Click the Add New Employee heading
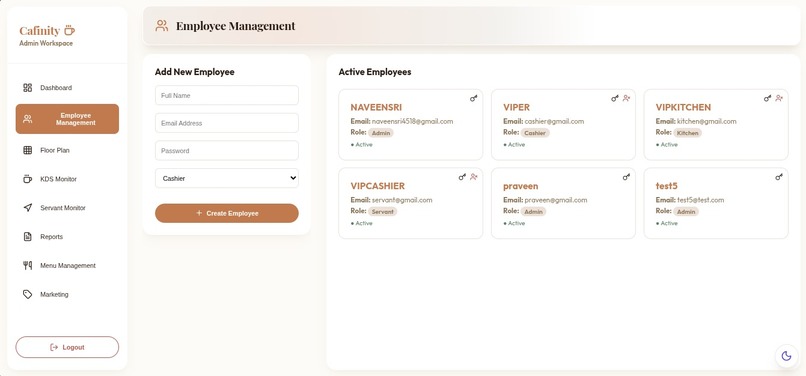This screenshot has width=806, height=376. 195,72
